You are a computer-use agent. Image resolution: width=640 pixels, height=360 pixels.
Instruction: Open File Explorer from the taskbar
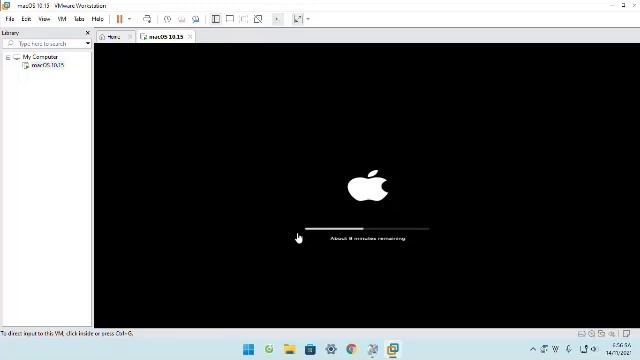[290, 349]
